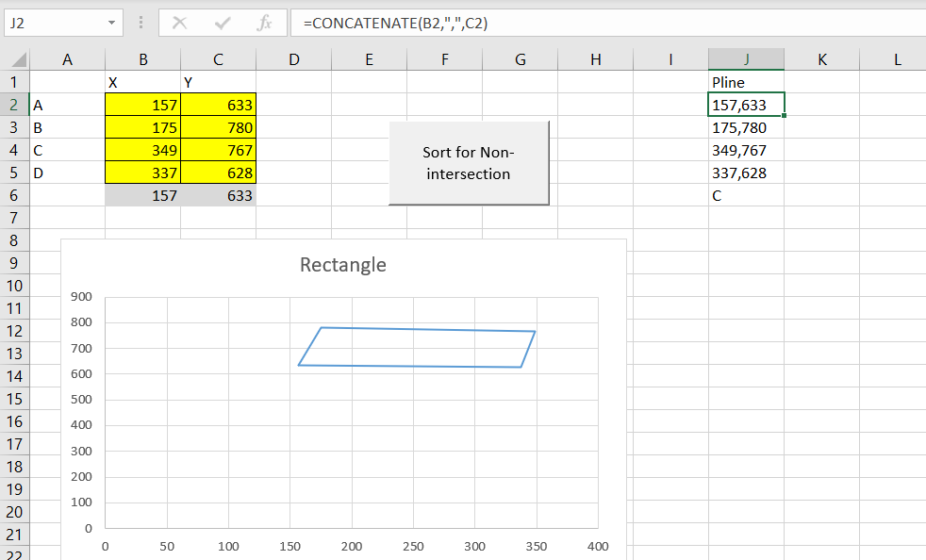Click cell A2 labeled A
926x560 pixels.
click(67, 105)
